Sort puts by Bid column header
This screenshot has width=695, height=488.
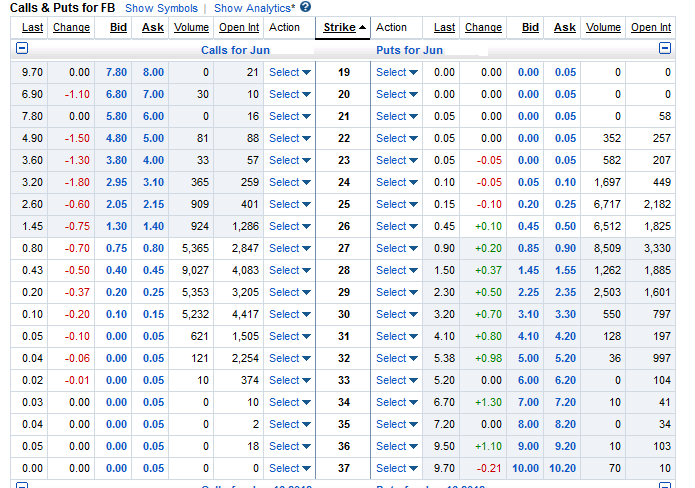(x=530, y=27)
